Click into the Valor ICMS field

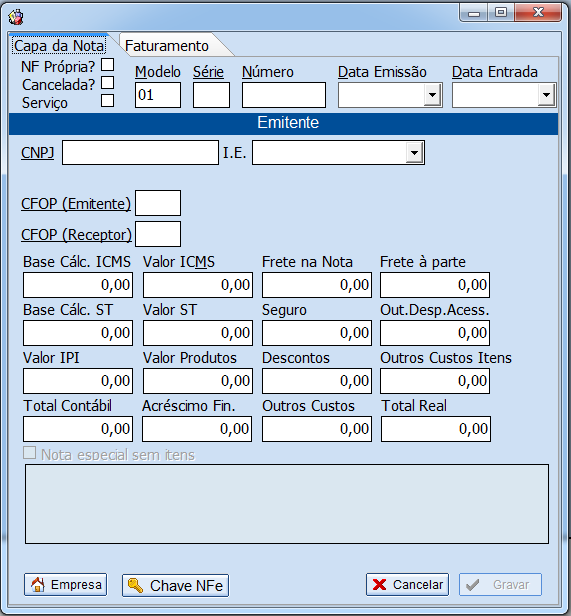coord(198,285)
